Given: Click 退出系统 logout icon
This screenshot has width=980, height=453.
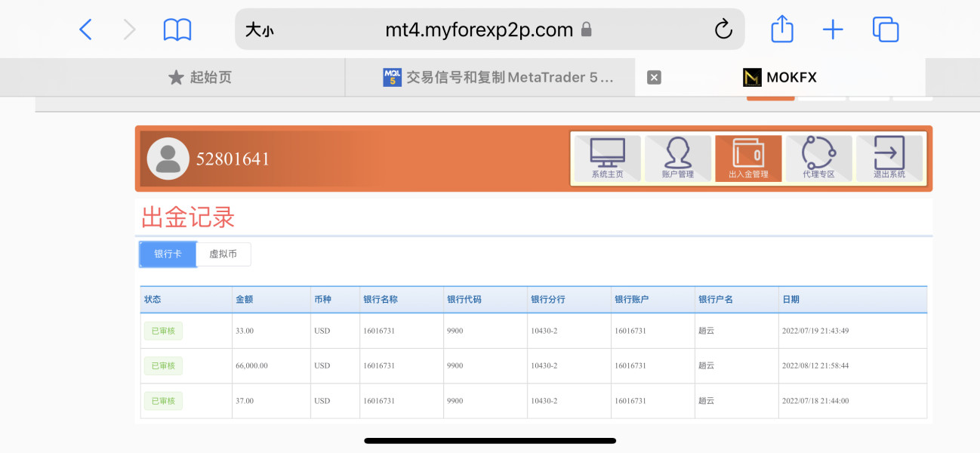Looking at the screenshot, I should click(x=889, y=159).
